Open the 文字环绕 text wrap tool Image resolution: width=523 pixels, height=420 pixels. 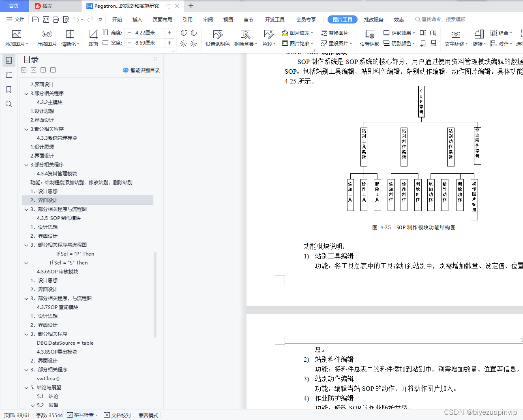tap(456, 38)
